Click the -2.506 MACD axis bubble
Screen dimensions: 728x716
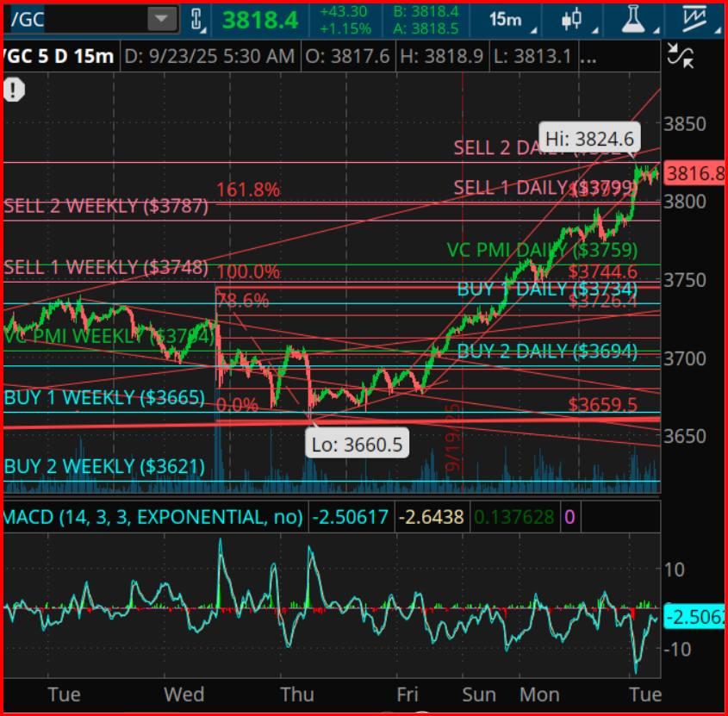(694, 617)
